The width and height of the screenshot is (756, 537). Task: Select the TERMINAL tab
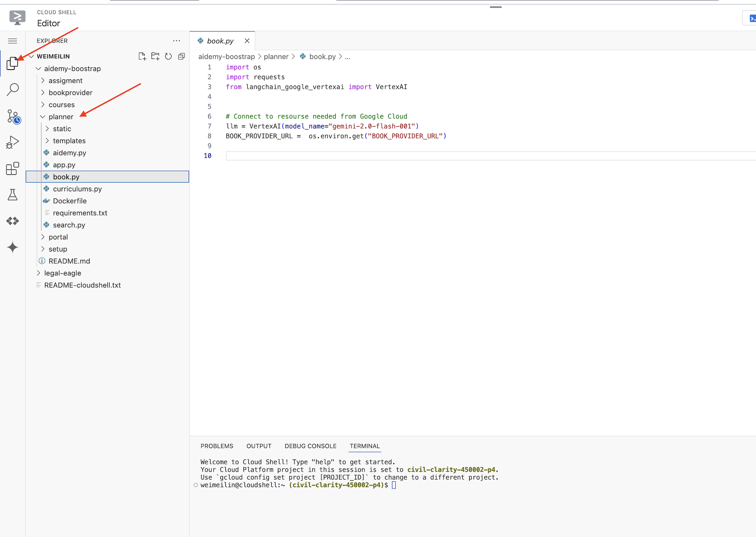(365, 446)
